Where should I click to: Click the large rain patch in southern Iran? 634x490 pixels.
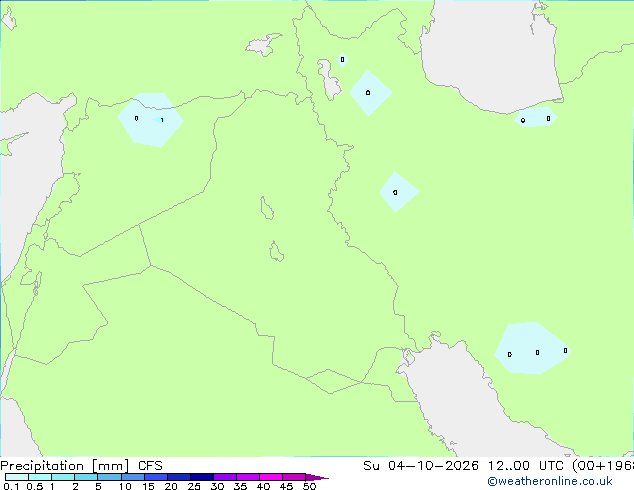pos(532,348)
